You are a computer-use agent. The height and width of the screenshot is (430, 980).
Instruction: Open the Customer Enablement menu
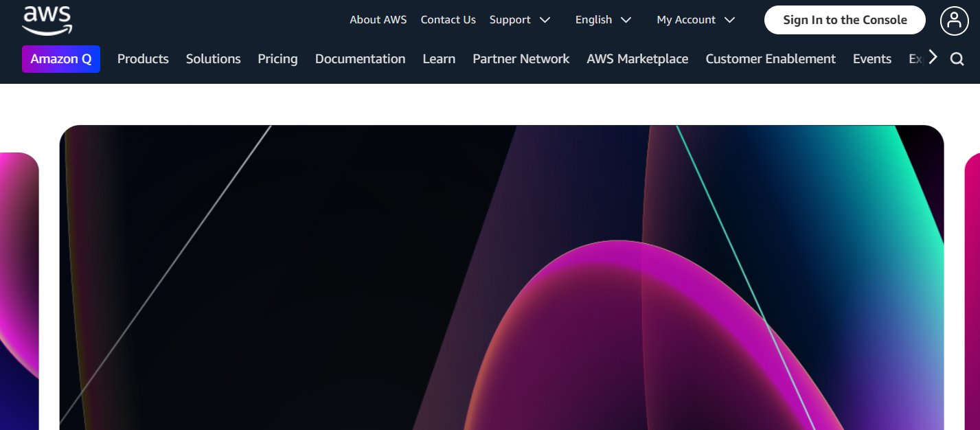771,59
